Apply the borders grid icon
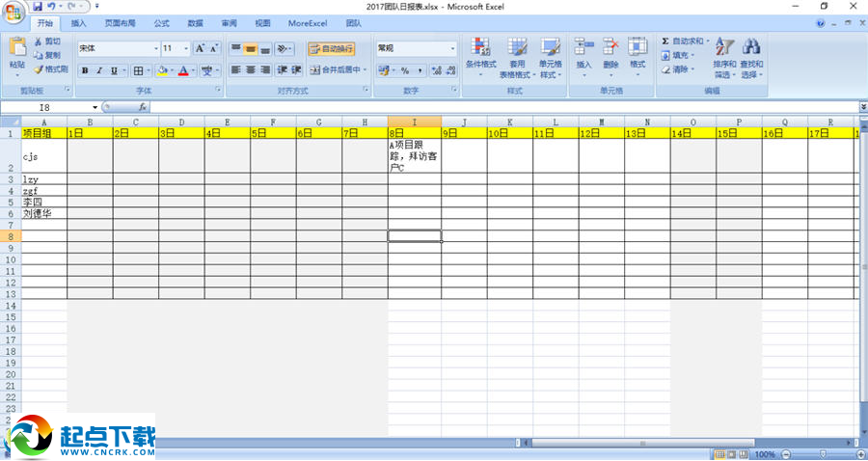Image resolution: width=868 pixels, height=461 pixels. (138, 70)
